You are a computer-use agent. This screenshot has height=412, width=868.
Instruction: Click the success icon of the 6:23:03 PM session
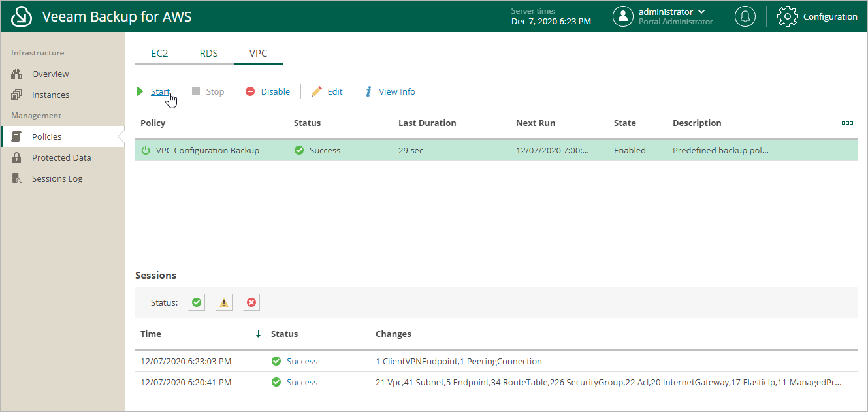click(x=276, y=362)
